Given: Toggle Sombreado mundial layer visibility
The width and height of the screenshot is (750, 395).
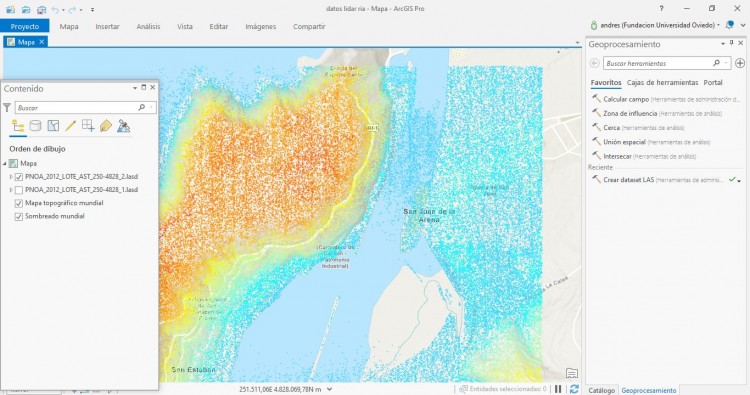Looking at the screenshot, I should click(x=19, y=217).
